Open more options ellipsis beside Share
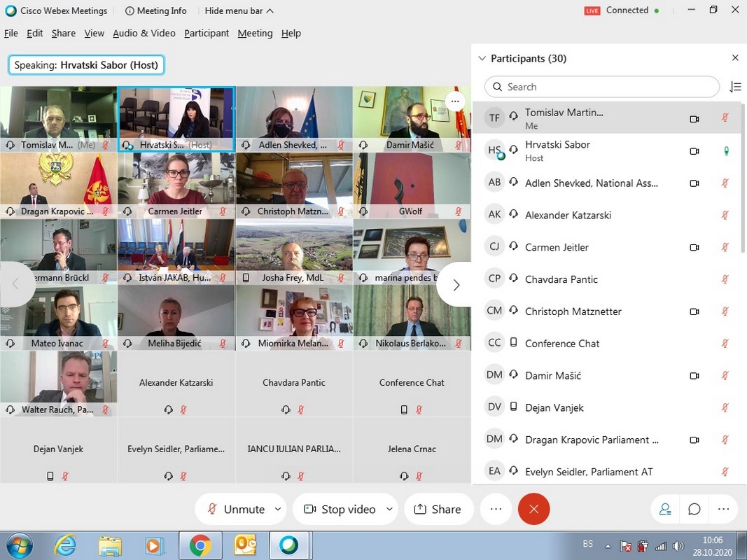This screenshot has width=747, height=560. coord(496,509)
